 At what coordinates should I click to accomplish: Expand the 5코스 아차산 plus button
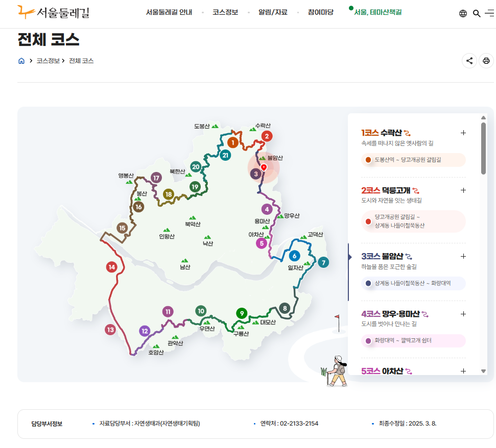463,371
